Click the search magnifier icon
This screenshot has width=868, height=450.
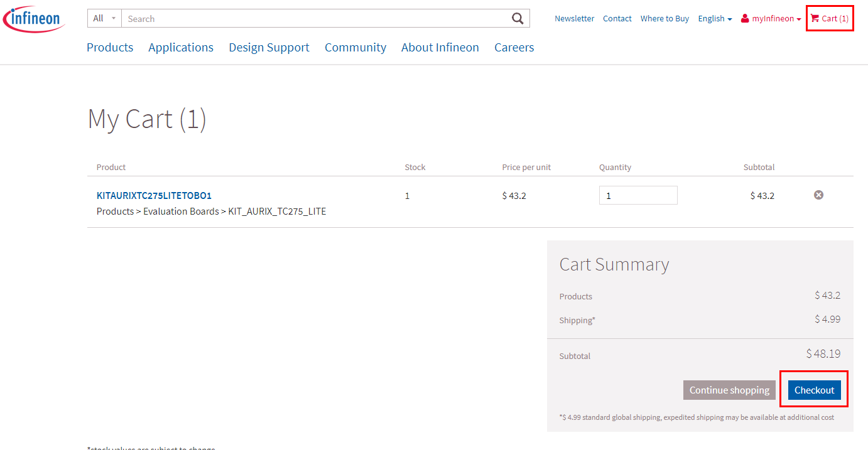(x=518, y=19)
